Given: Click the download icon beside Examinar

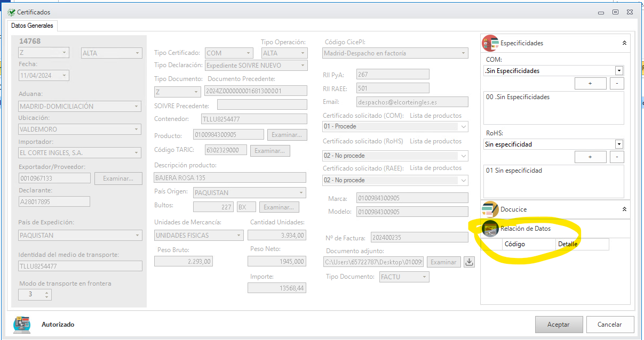Looking at the screenshot, I should (469, 262).
